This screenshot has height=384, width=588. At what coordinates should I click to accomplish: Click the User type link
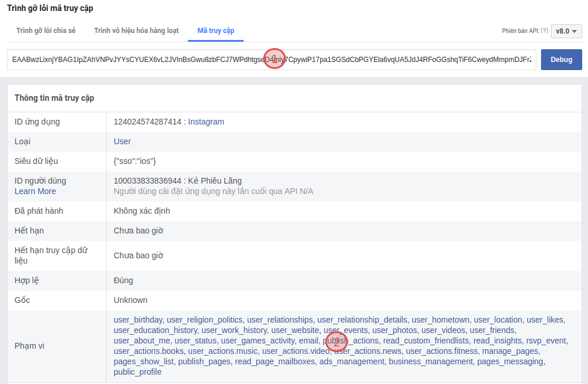coord(122,141)
